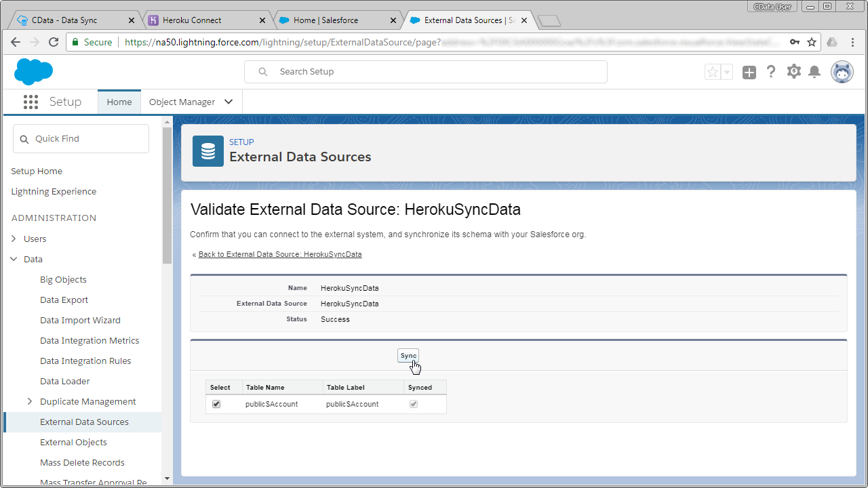Bookmark this page with the star icon

pos(812,42)
